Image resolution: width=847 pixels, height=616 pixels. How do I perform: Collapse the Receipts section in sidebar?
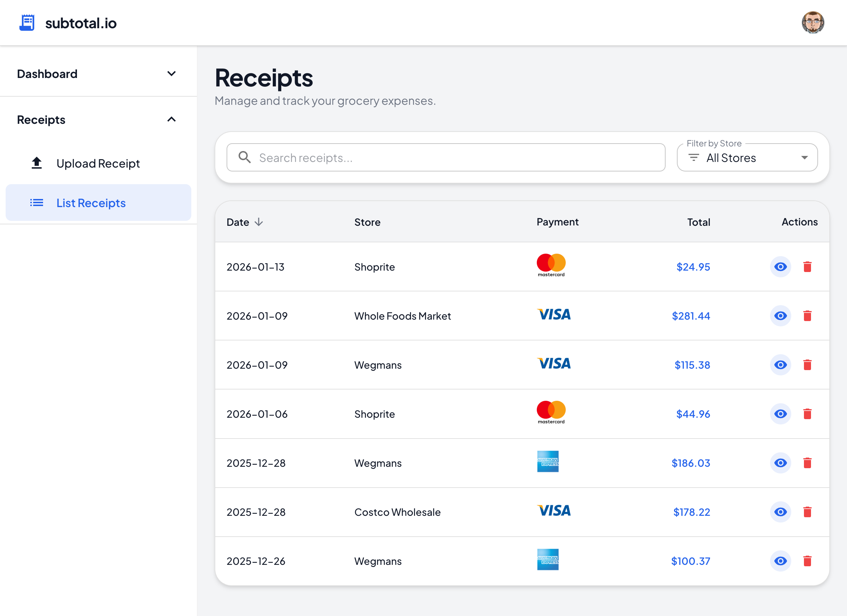pos(172,119)
